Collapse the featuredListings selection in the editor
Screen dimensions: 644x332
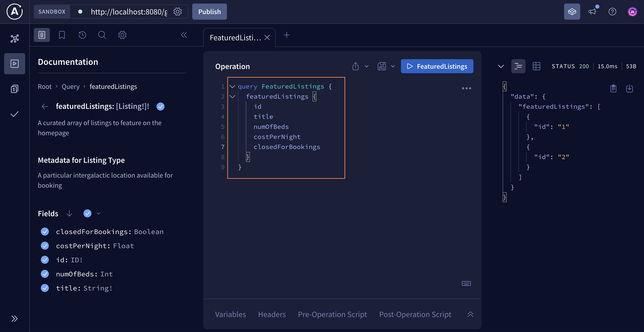click(232, 96)
